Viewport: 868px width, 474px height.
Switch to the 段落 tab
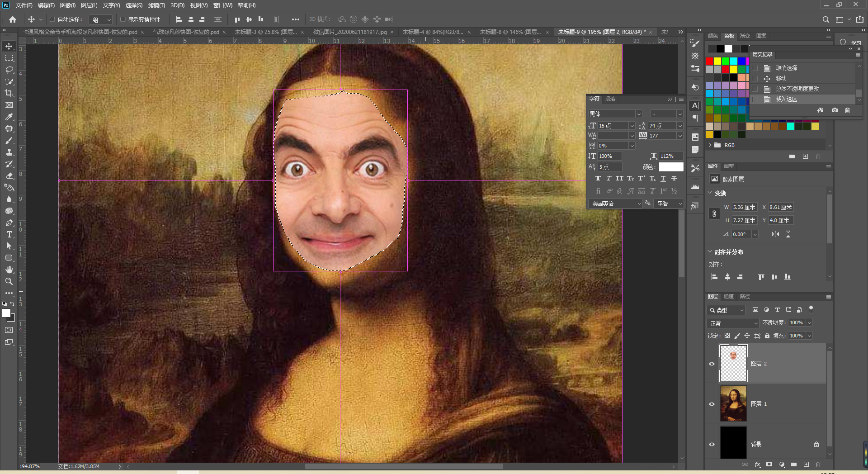point(610,99)
